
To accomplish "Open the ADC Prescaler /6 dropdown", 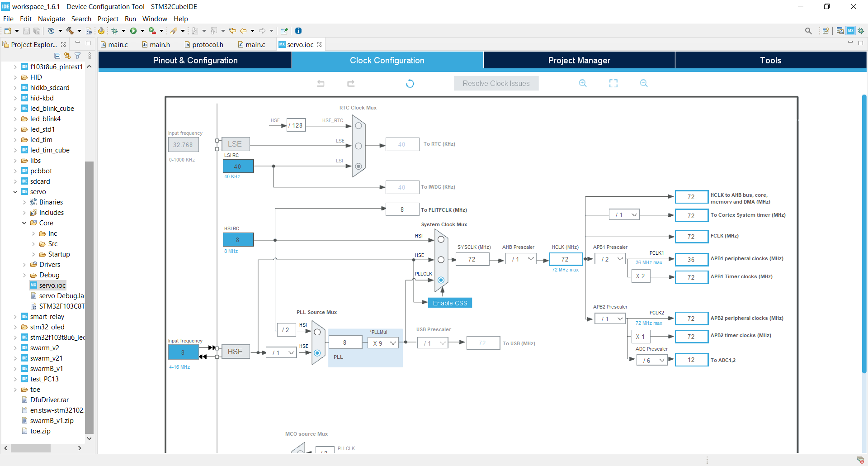I will [x=652, y=360].
